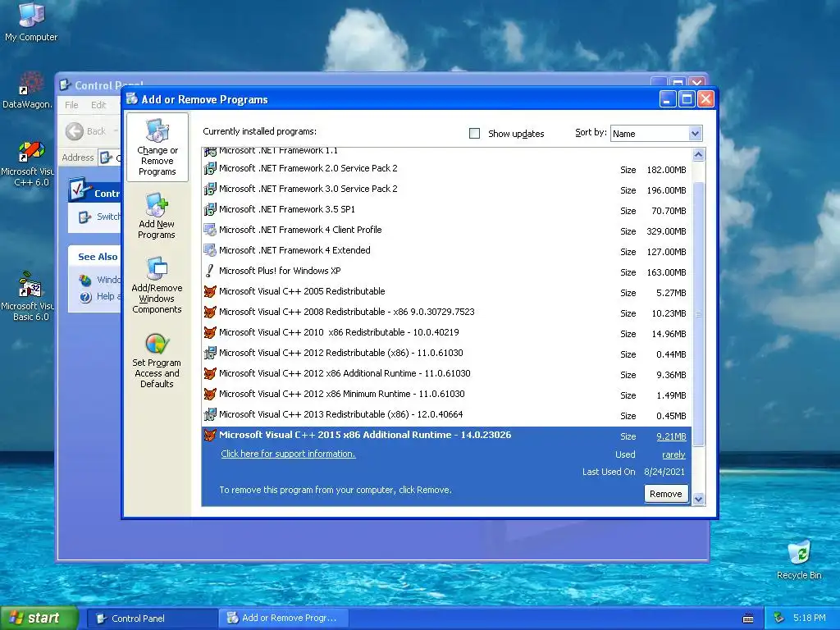Click Microsoft Plus! for Windows XP icon
This screenshot has width=840, height=630.
point(210,271)
